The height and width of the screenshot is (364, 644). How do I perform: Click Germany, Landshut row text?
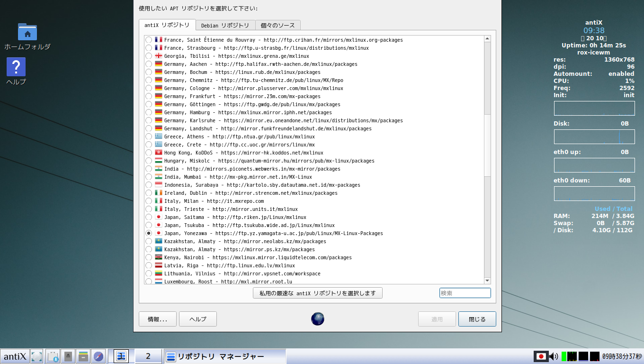point(268,128)
